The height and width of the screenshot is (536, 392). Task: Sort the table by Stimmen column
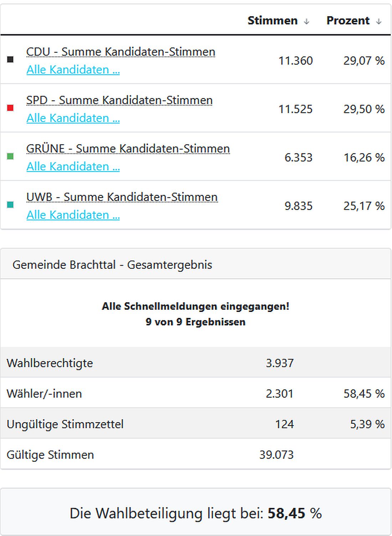[273, 21]
